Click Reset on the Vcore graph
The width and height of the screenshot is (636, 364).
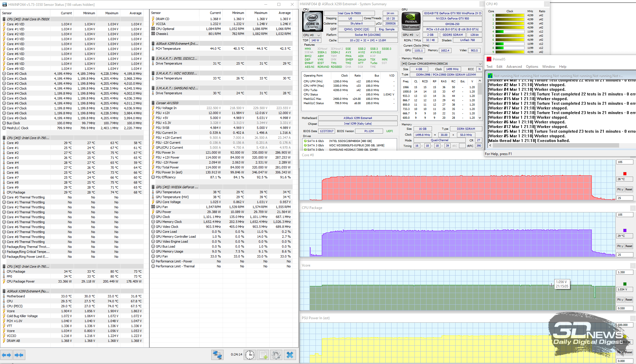click(x=629, y=300)
